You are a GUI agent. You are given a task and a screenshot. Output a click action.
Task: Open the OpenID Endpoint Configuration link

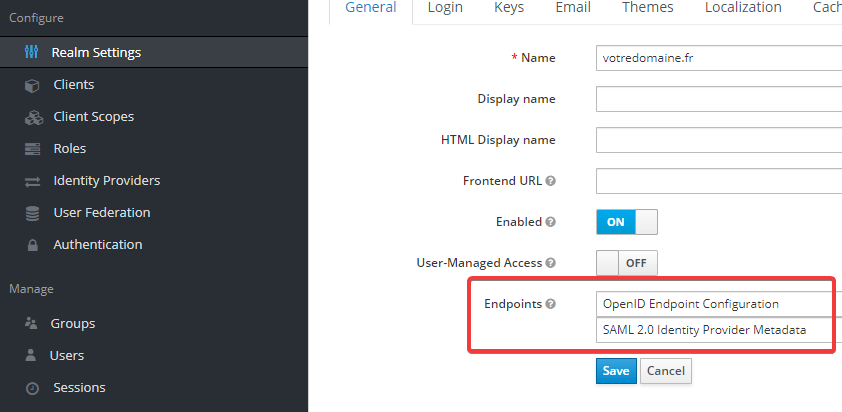tap(691, 304)
